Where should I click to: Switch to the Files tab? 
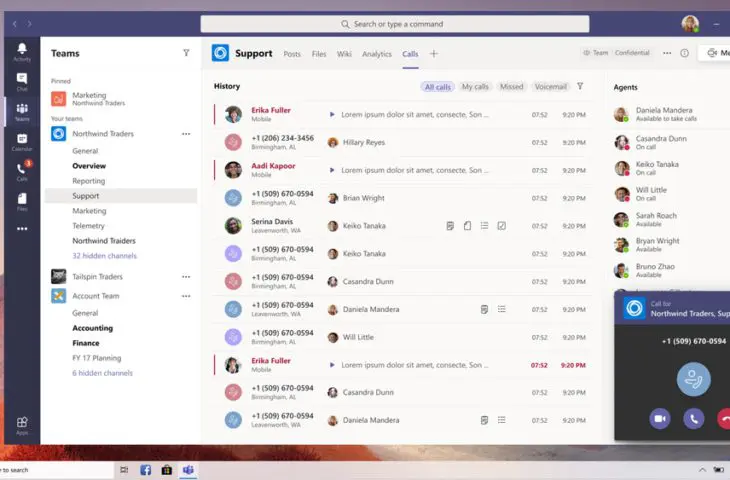coord(319,54)
